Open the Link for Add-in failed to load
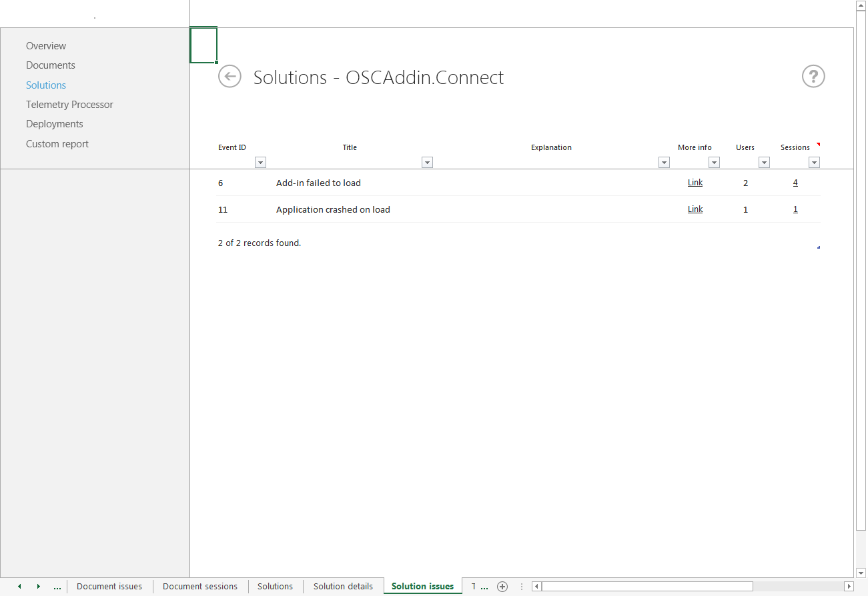The height and width of the screenshot is (596, 868). [695, 182]
